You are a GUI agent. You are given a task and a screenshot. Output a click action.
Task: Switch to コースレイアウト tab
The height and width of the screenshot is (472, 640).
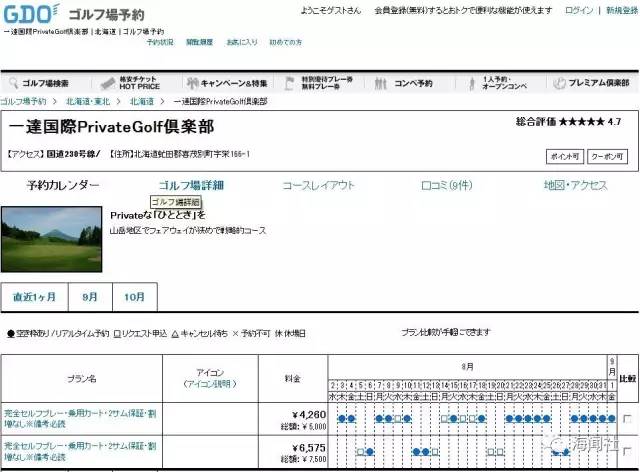coord(318,185)
